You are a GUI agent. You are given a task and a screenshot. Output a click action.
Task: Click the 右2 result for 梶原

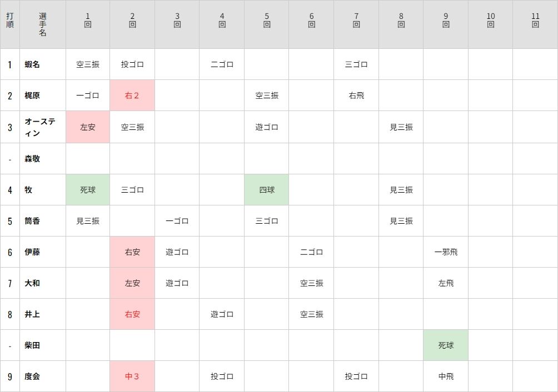tap(132, 96)
